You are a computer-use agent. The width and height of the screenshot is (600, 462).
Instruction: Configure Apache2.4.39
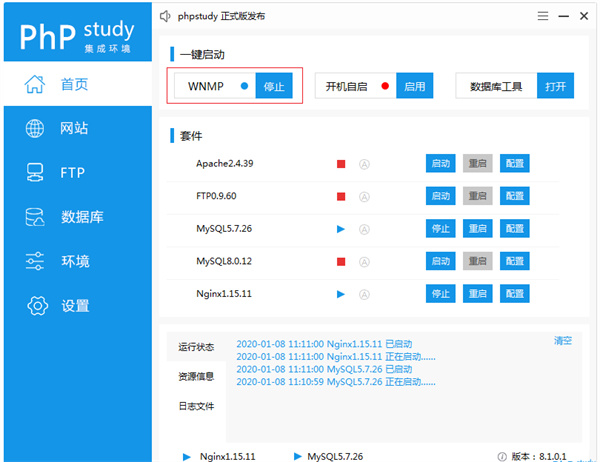click(515, 163)
